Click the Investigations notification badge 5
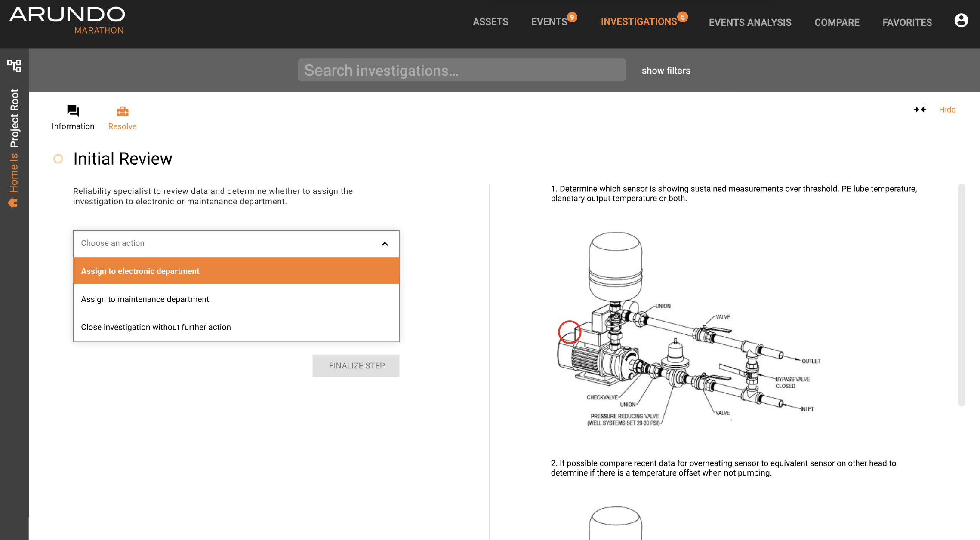 [682, 17]
